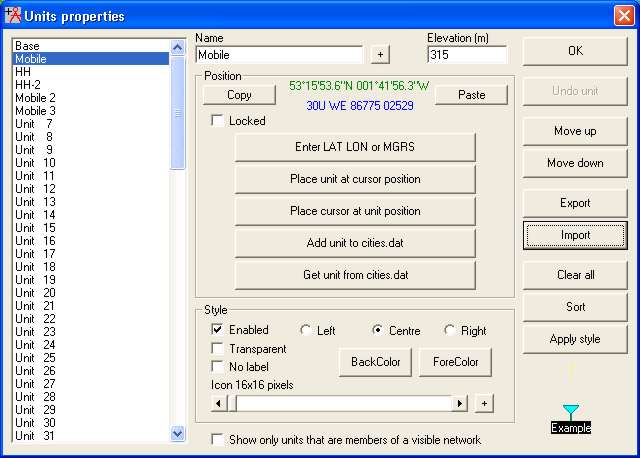The width and height of the screenshot is (640, 458).
Task: Select HH in the unit list
Action: point(91,72)
